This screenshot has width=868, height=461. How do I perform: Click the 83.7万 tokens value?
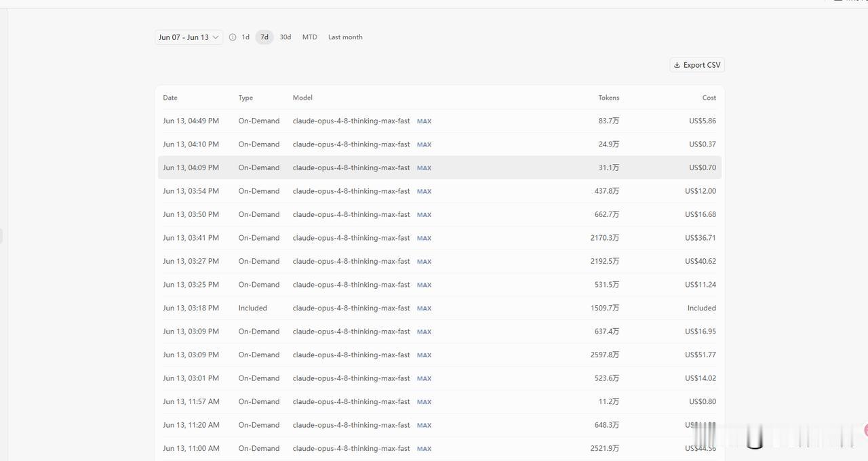pyautogui.click(x=608, y=121)
